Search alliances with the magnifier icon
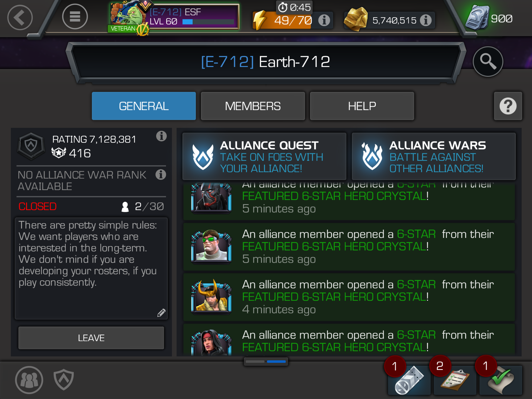 [488, 62]
